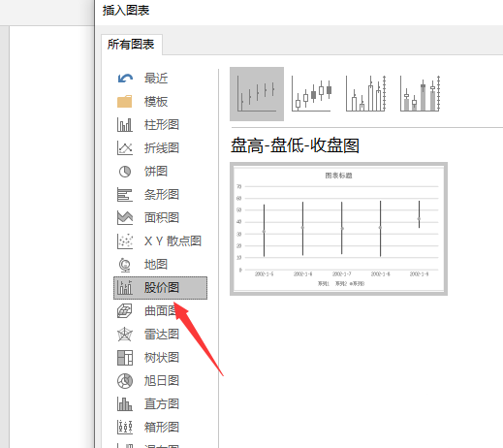Choose the high-low-close stock chart subtype
This screenshot has width=503, height=448.
(257, 94)
